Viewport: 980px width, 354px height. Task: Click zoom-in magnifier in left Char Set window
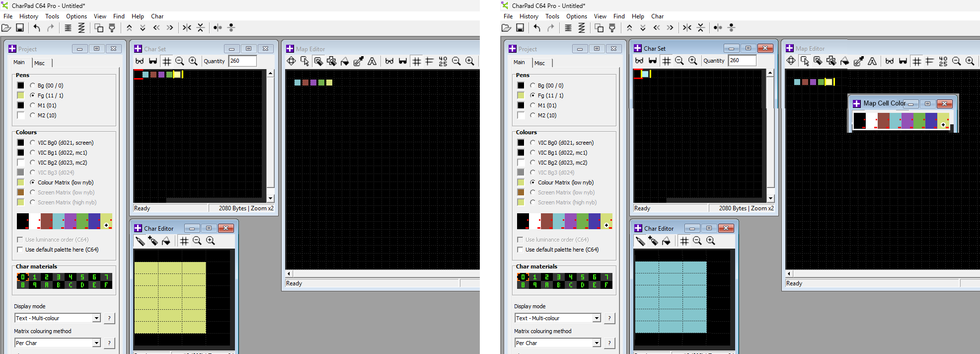coord(193,61)
